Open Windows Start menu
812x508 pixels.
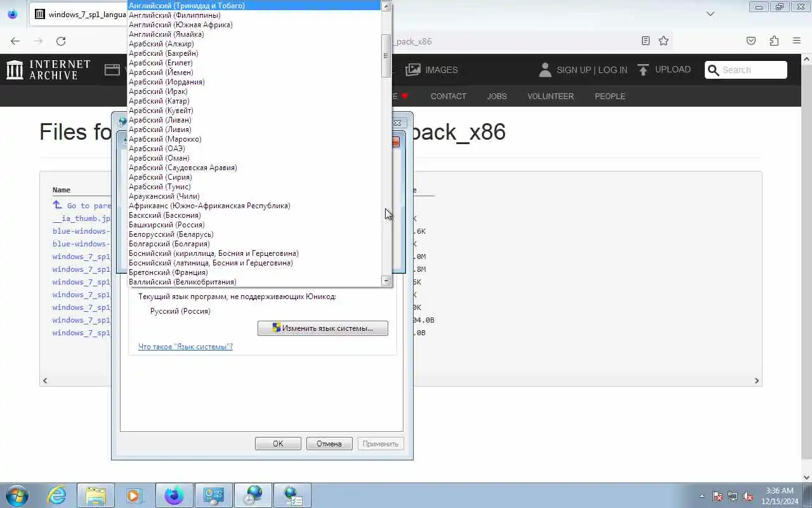[x=17, y=495]
